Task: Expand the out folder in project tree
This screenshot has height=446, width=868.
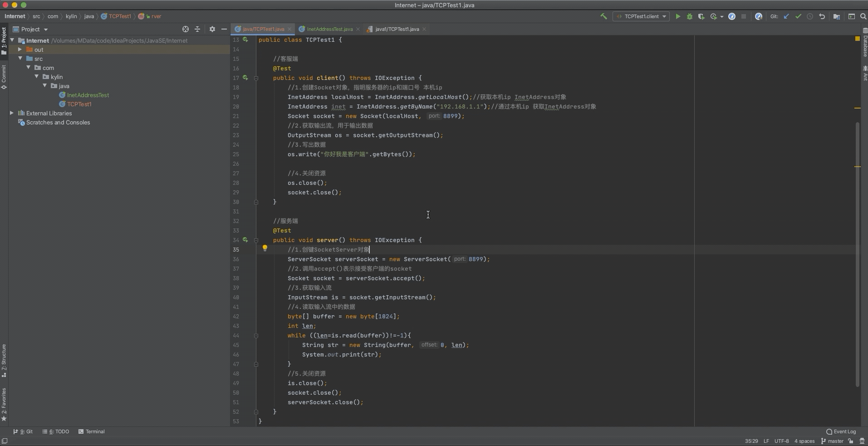Action: click(20, 50)
